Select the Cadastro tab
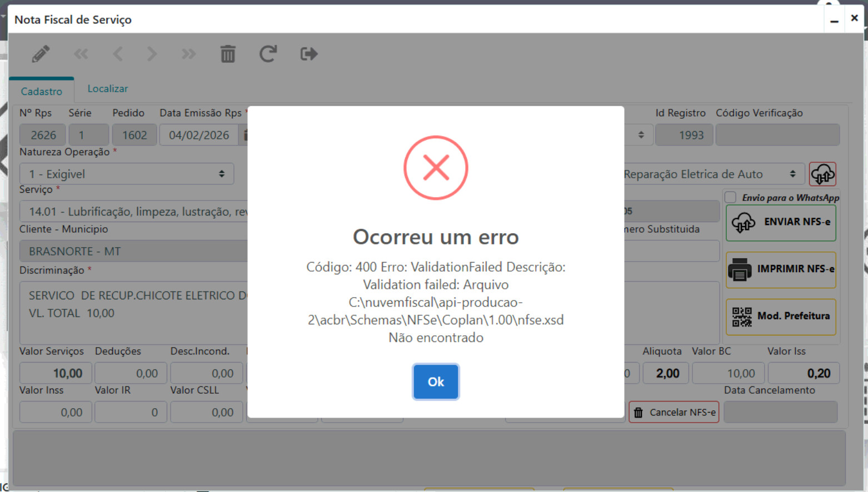 tap(42, 91)
